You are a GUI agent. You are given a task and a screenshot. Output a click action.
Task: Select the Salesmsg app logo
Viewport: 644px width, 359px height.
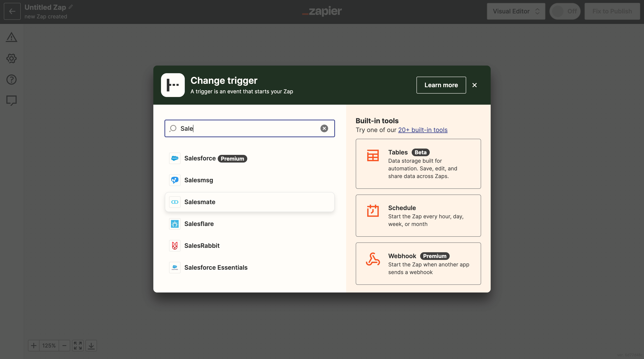coord(175,180)
